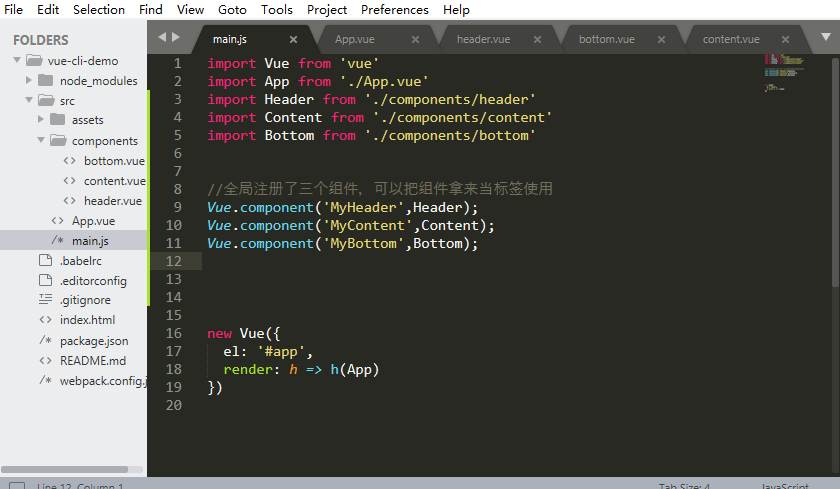This screenshot has width=840, height=489.
Task: Open the Preferences menu
Action: click(395, 10)
